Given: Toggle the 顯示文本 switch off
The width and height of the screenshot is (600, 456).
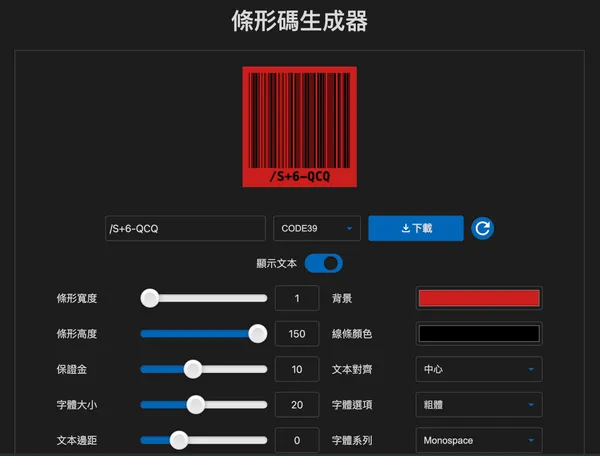Looking at the screenshot, I should [x=323, y=263].
